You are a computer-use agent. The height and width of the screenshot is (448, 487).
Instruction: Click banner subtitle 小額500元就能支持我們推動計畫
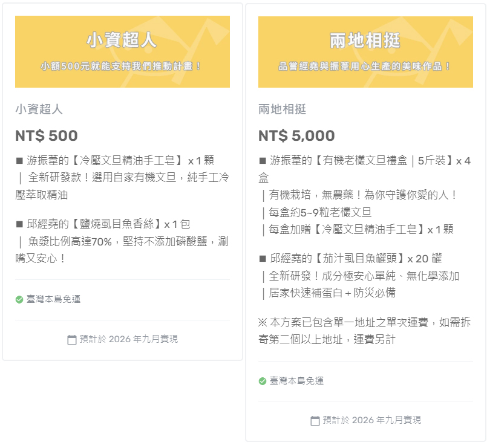pos(121,66)
